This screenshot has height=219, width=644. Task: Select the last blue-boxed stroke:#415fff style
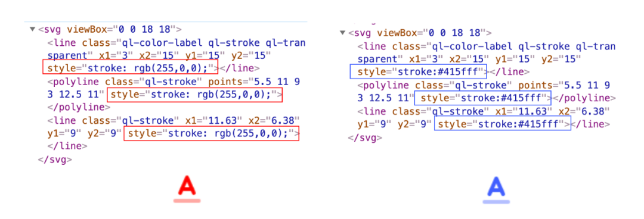coord(503,124)
